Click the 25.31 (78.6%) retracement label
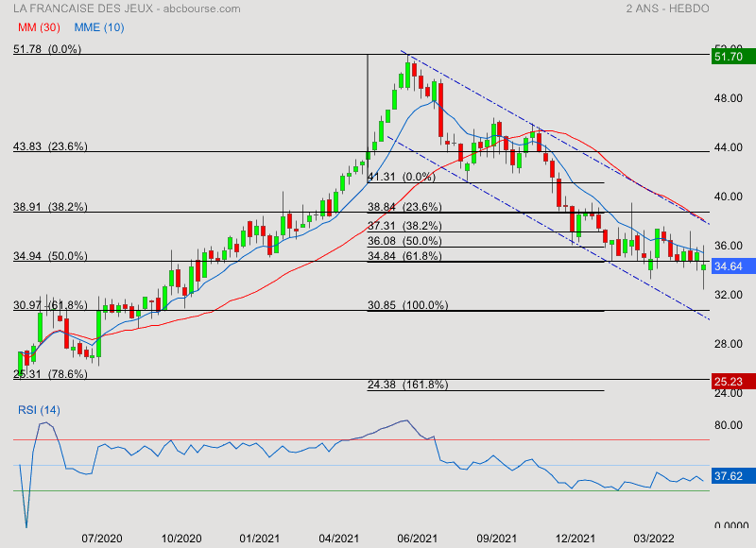 50,374
